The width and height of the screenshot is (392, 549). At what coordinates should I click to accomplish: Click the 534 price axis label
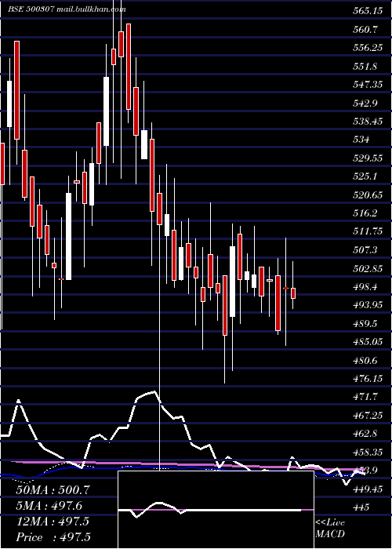click(361, 140)
